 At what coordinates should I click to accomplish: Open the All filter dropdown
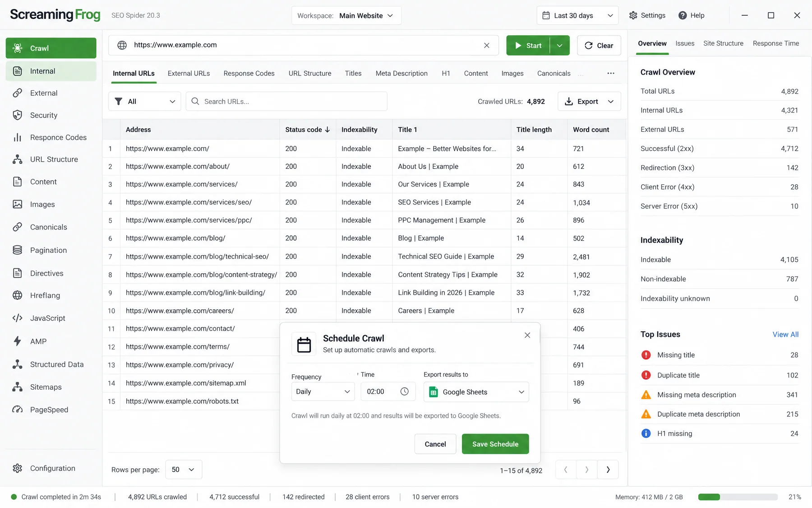point(144,102)
